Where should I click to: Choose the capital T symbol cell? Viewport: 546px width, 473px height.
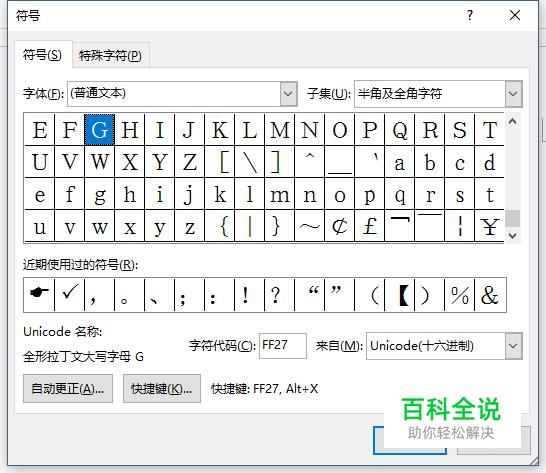coord(489,130)
